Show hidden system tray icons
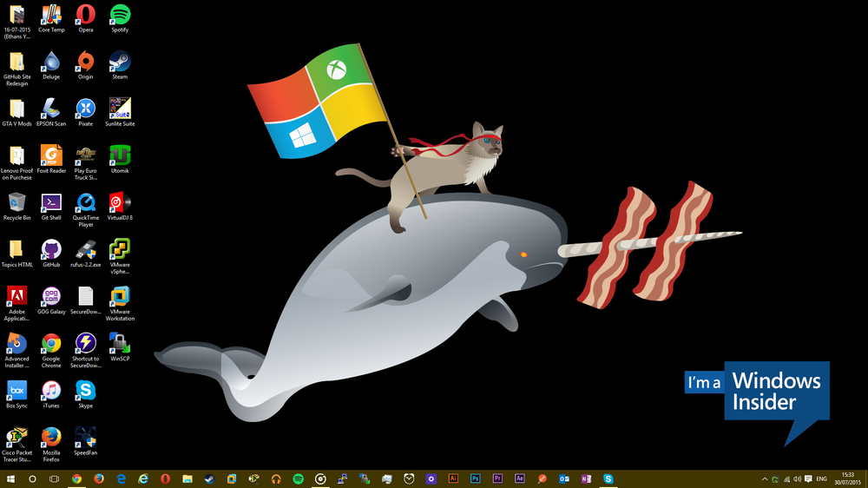868x488 pixels. coord(765,479)
